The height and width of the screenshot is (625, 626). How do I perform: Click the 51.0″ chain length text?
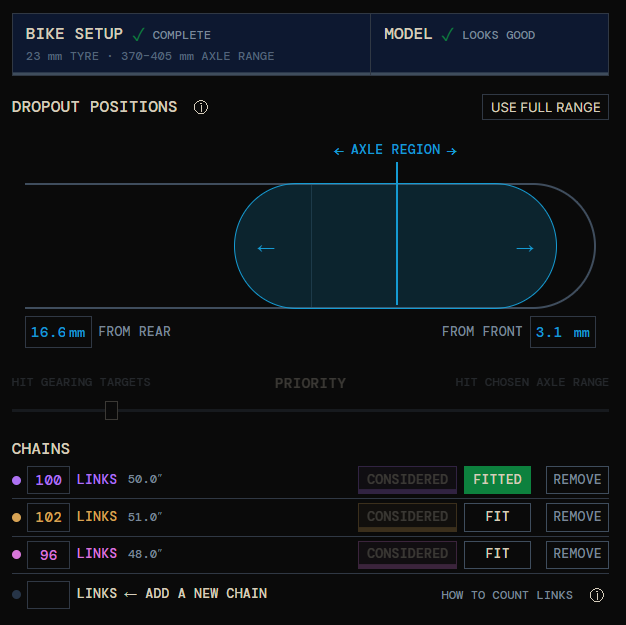pos(145,517)
